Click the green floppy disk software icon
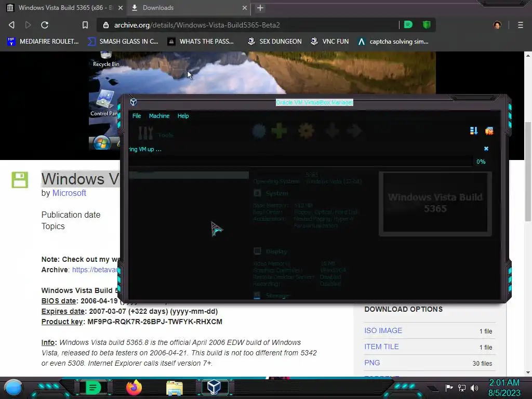532x399 pixels. (20, 180)
